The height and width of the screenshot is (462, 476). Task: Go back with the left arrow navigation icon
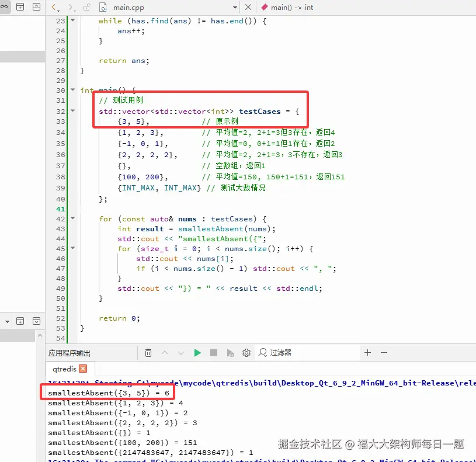(x=54, y=7)
